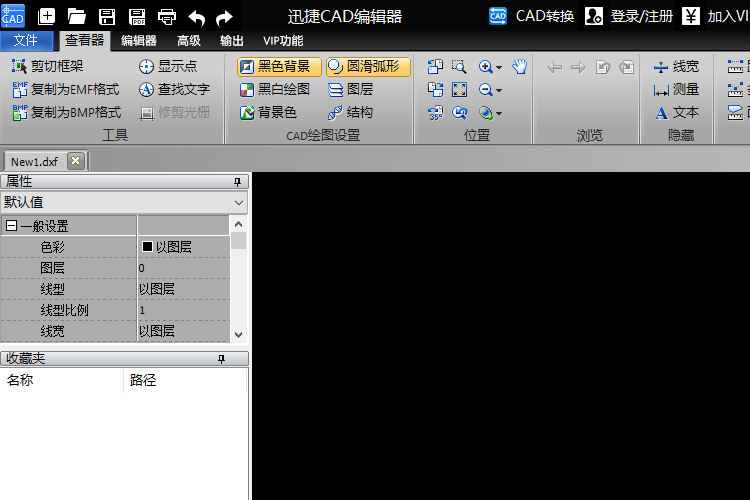Click the top ruler measure icon
Screen dimensions: 750x500
coord(735,67)
